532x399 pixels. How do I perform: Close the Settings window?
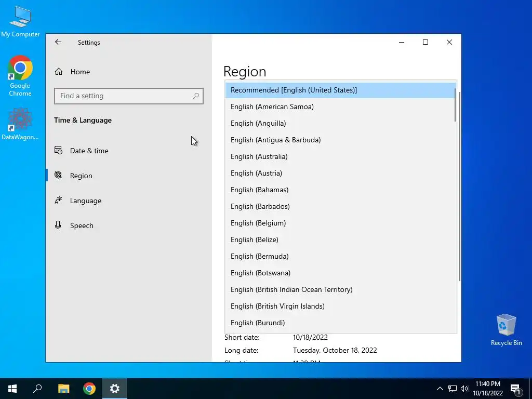[x=449, y=42]
